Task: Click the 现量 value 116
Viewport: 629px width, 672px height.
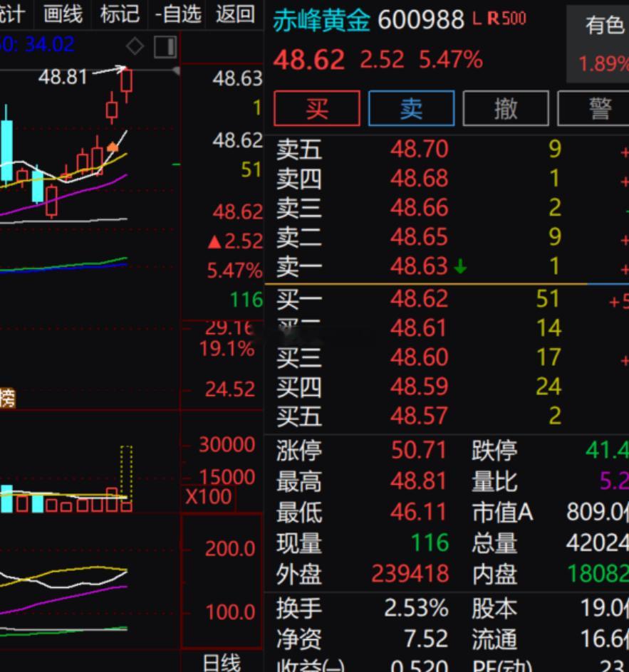Action: pyautogui.click(x=430, y=543)
